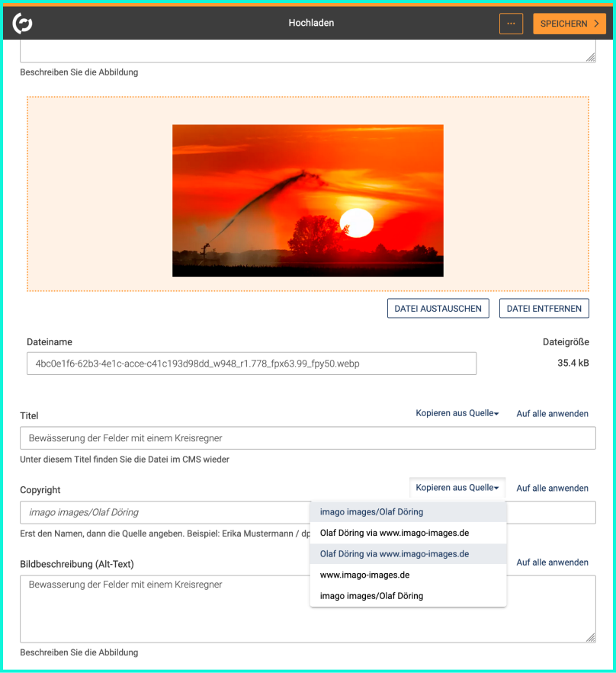This screenshot has width=616, height=673.
Task: Focus the Dateiname input field
Action: (x=252, y=364)
